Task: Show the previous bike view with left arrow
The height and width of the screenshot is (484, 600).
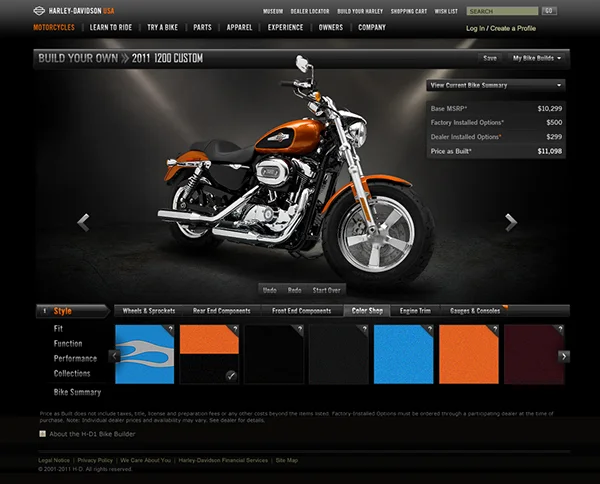Action: point(83,222)
